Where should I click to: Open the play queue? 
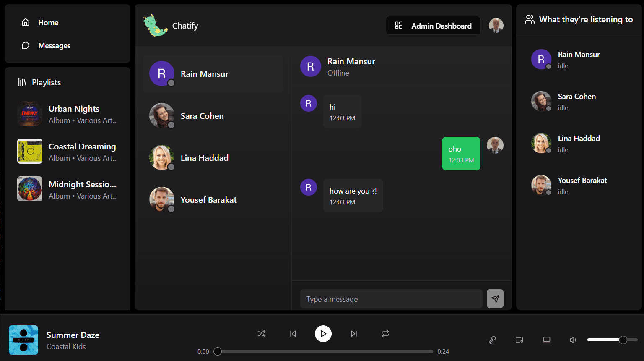point(519,340)
